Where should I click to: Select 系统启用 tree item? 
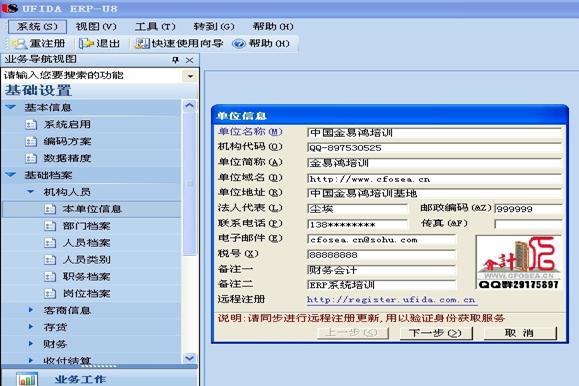pyautogui.click(x=67, y=124)
